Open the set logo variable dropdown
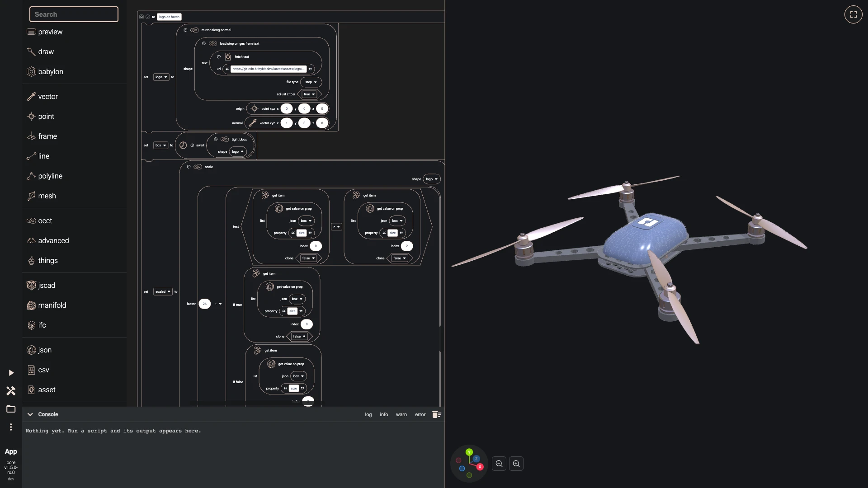The height and width of the screenshot is (488, 868). pyautogui.click(x=161, y=77)
